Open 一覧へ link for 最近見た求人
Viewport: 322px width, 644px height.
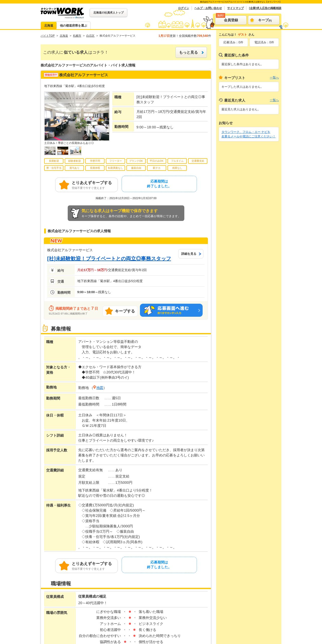click(x=274, y=100)
